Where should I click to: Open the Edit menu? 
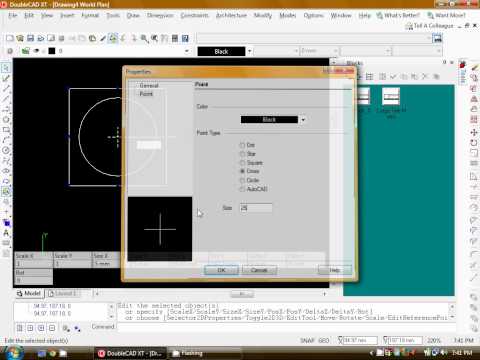pyautogui.click(x=29, y=15)
